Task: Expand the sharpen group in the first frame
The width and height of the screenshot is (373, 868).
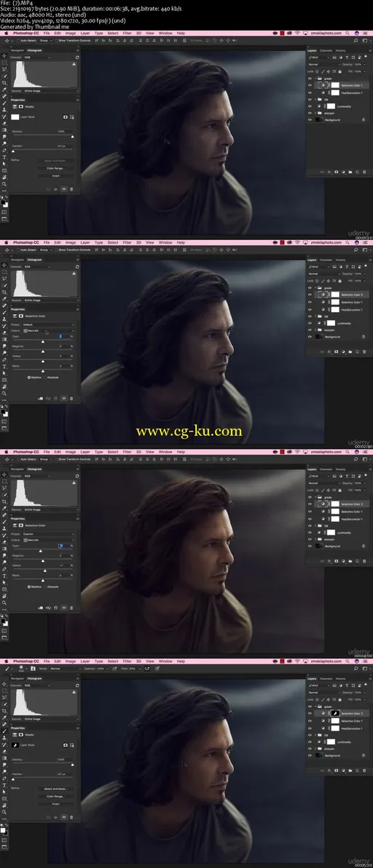Action: click(315, 114)
